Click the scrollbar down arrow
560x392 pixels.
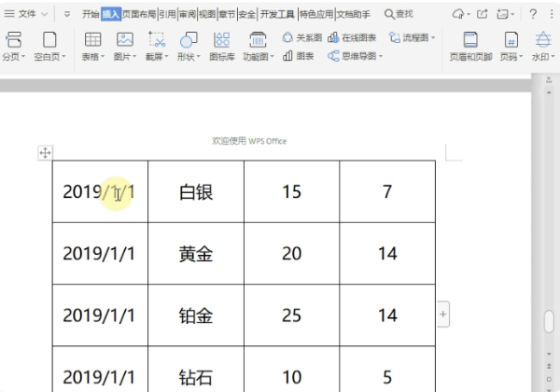tap(549, 354)
